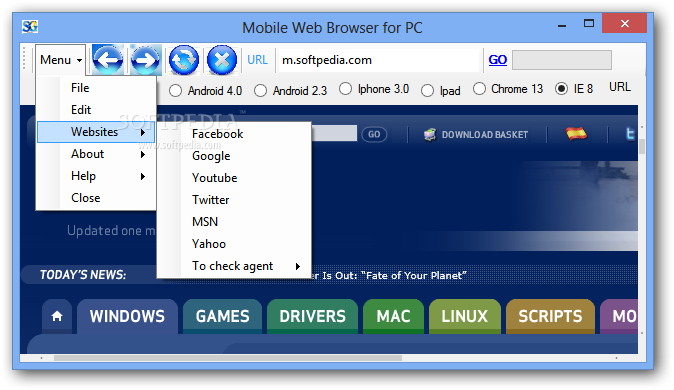
Task: Click the toolbar grip handle
Action: [25, 59]
